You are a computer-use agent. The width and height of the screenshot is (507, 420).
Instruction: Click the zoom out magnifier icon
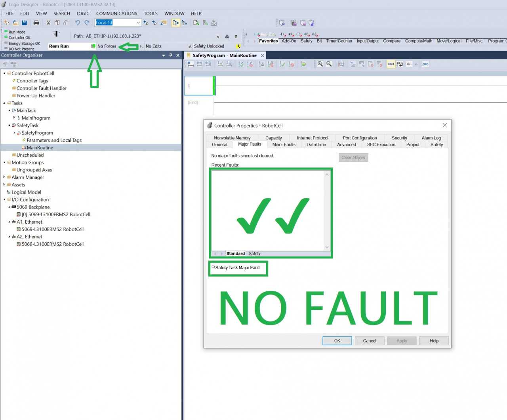tap(329, 64)
